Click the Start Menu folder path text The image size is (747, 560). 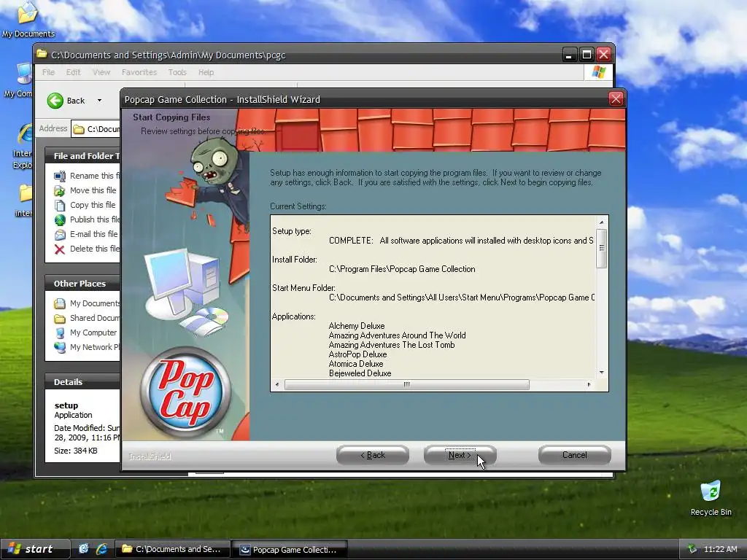pyautogui.click(x=461, y=297)
